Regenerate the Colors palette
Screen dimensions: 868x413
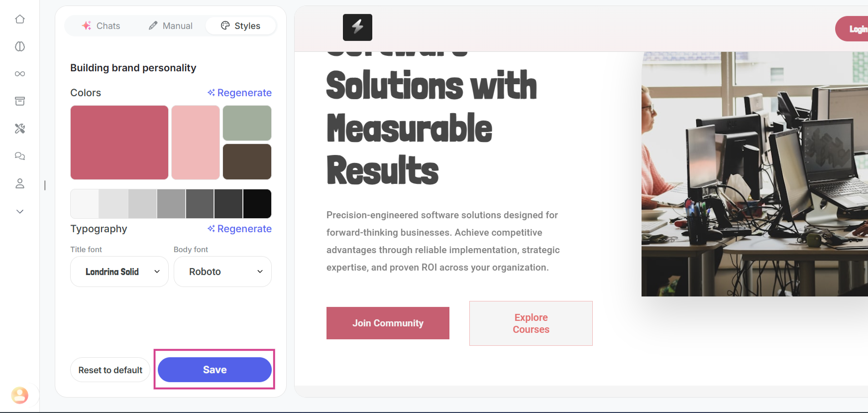tap(239, 93)
